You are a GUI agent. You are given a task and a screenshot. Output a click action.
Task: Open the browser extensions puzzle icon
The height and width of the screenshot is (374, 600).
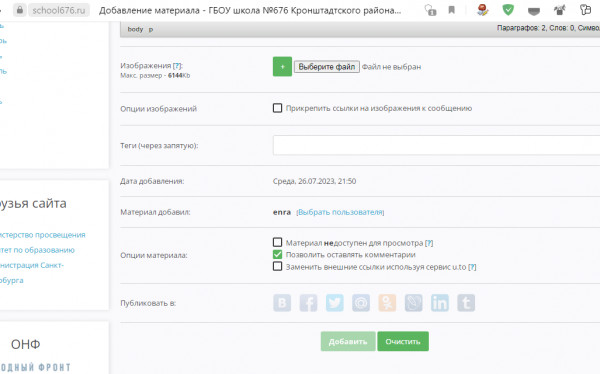[x=585, y=10]
